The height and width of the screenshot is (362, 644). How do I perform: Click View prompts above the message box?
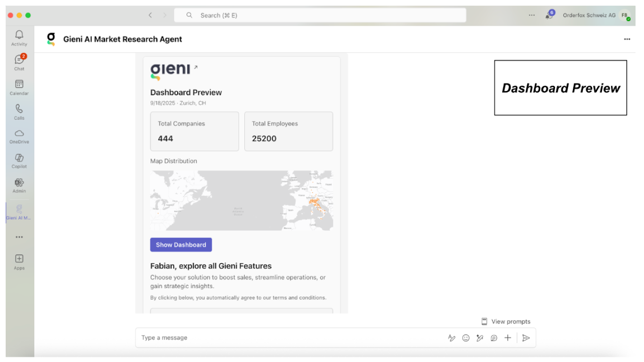pos(506,321)
